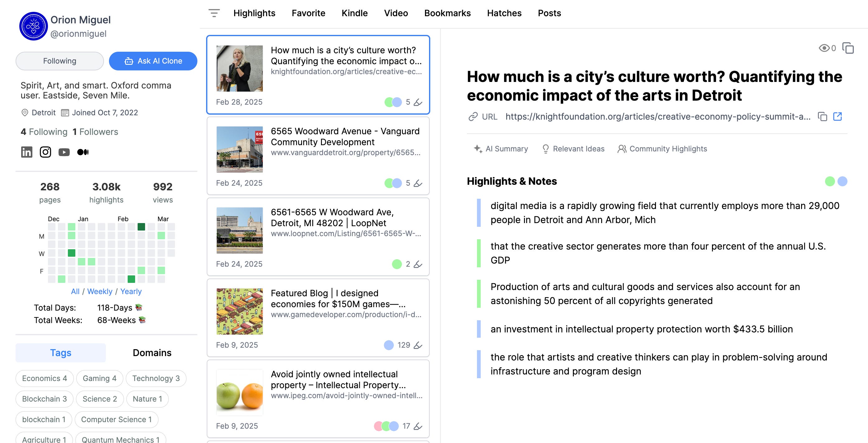Open the filter icon beside Highlights tab

[214, 13]
